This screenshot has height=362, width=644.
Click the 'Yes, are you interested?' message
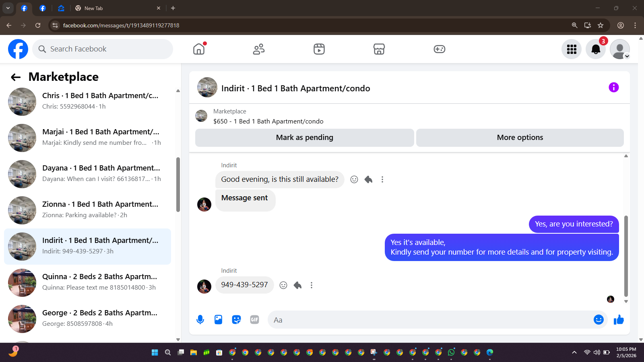pyautogui.click(x=574, y=224)
